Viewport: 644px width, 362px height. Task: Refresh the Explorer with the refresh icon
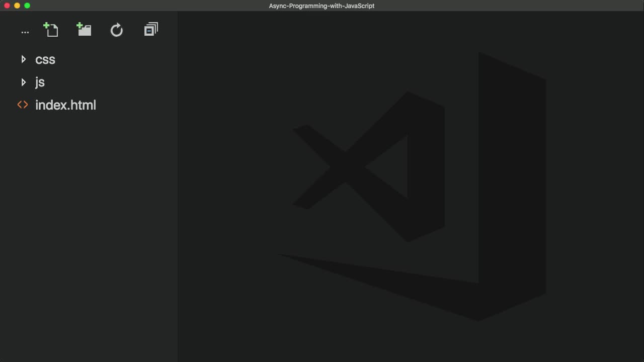tap(117, 29)
